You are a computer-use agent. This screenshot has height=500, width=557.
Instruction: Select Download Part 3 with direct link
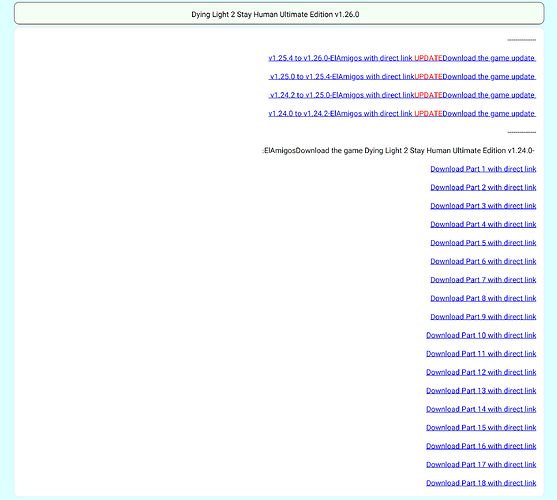[483, 206]
